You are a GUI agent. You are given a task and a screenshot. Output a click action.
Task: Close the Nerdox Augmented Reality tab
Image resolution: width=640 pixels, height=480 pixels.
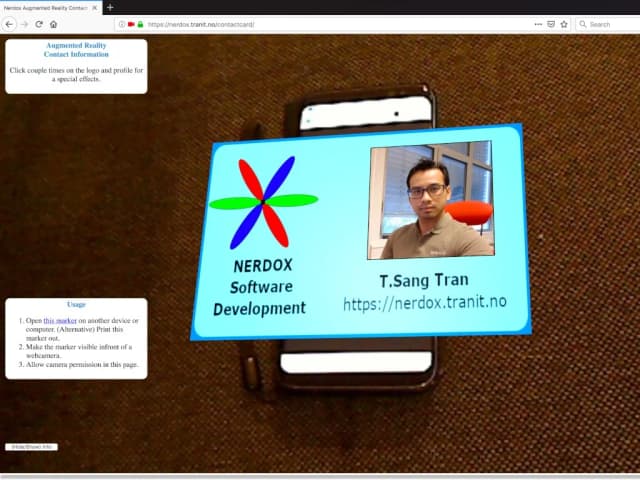(x=95, y=8)
